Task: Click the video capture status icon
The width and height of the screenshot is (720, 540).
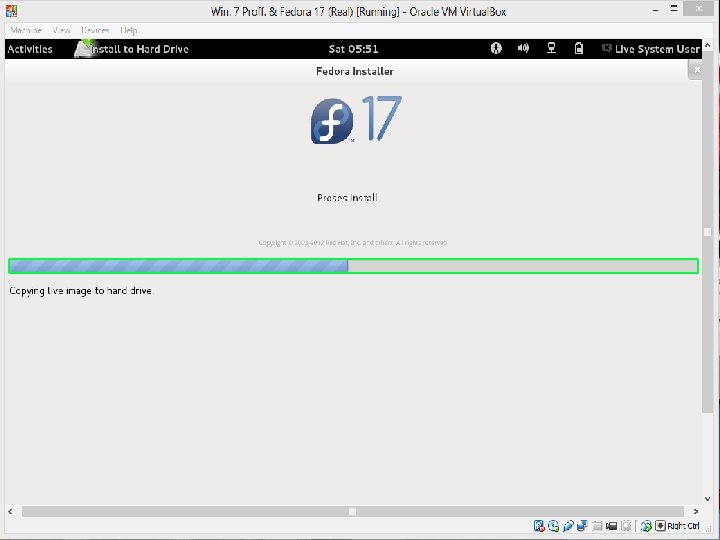Action: click(x=611, y=526)
